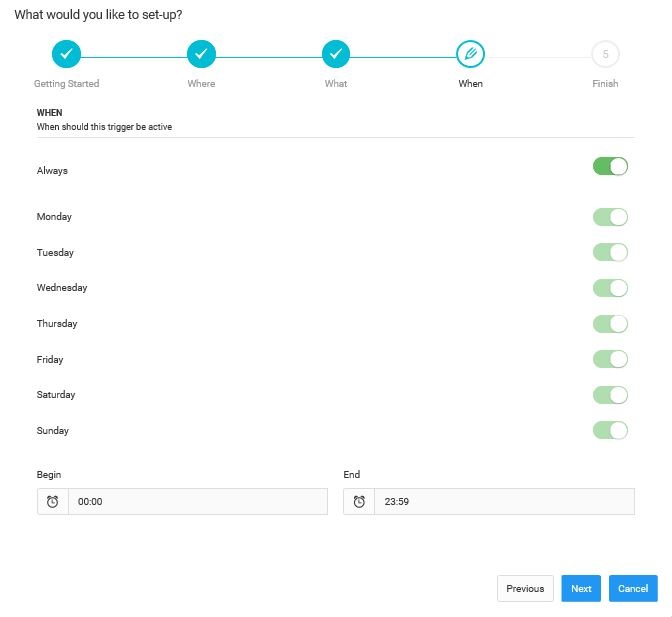Toggle the Friday switch
Image resolution: width=672 pixels, height=617 pixels.
[610, 359]
